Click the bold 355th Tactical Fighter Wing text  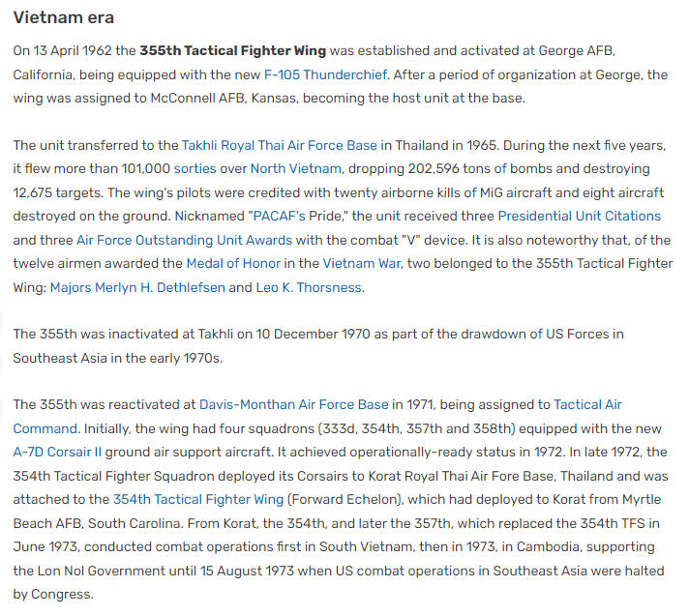click(233, 51)
